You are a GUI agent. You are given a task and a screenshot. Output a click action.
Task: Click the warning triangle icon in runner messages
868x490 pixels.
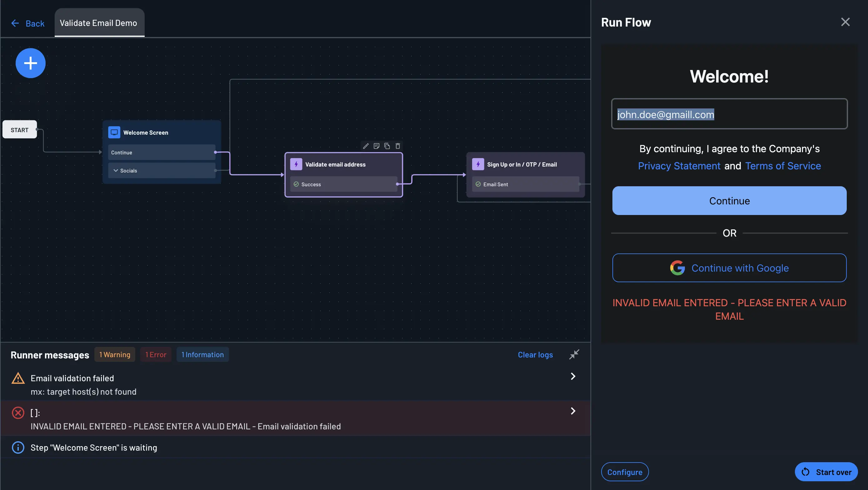tap(18, 378)
